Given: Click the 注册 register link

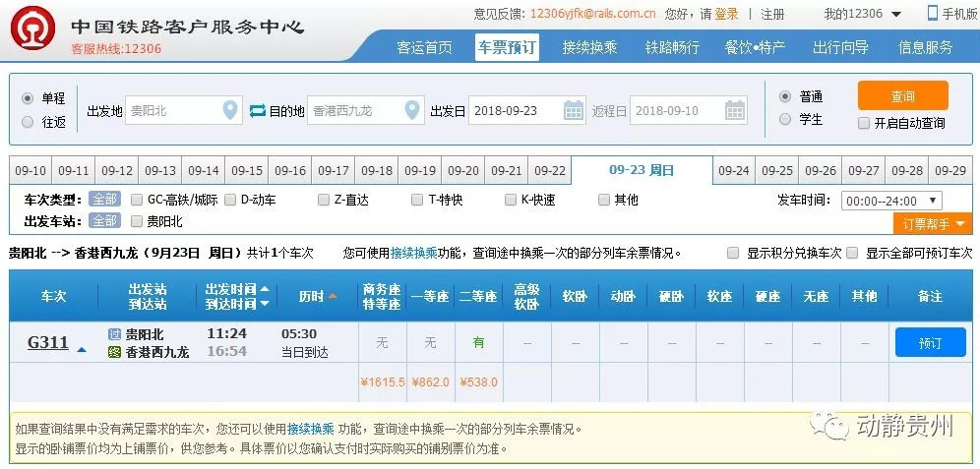Looking at the screenshot, I should [x=771, y=14].
